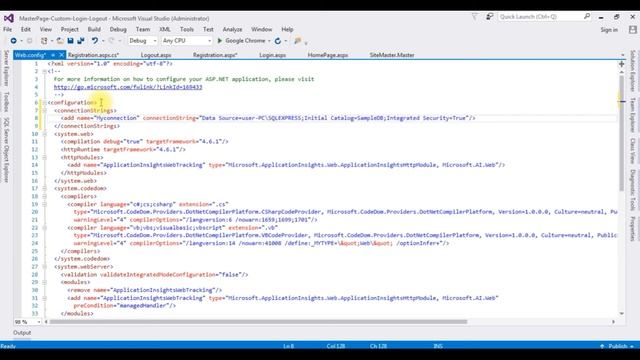Click the Publish icon in the status bar
Image resolution: width=640 pixels, height=360 pixels.
(x=602, y=346)
